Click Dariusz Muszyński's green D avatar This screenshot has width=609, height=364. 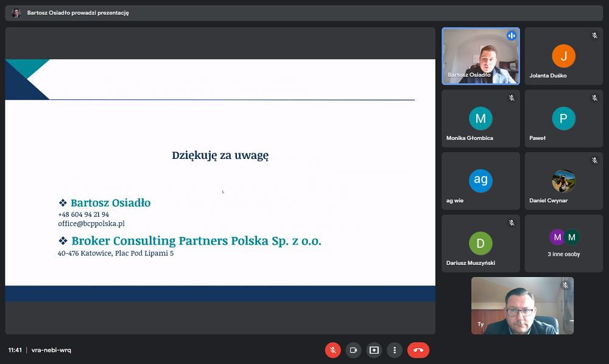point(481,243)
